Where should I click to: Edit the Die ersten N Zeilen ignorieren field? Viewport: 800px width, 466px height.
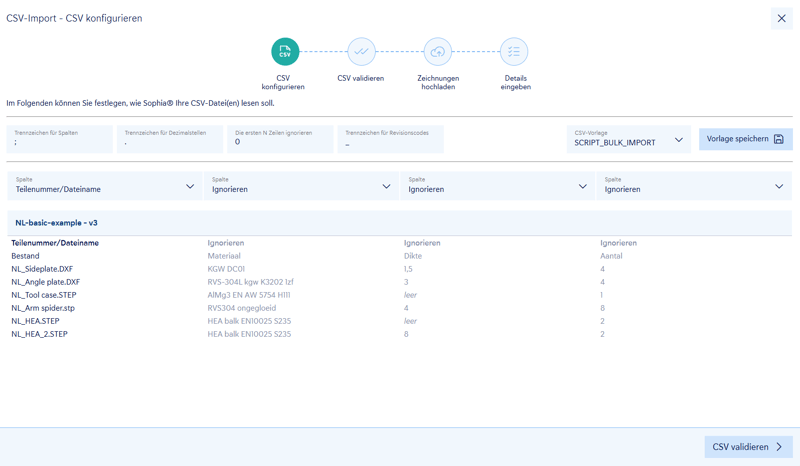pyautogui.click(x=280, y=139)
